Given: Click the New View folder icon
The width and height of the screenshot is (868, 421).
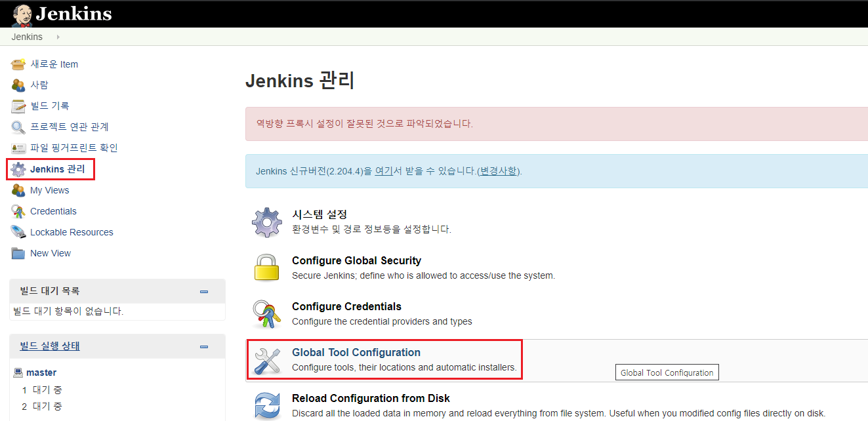Looking at the screenshot, I should 18,253.
